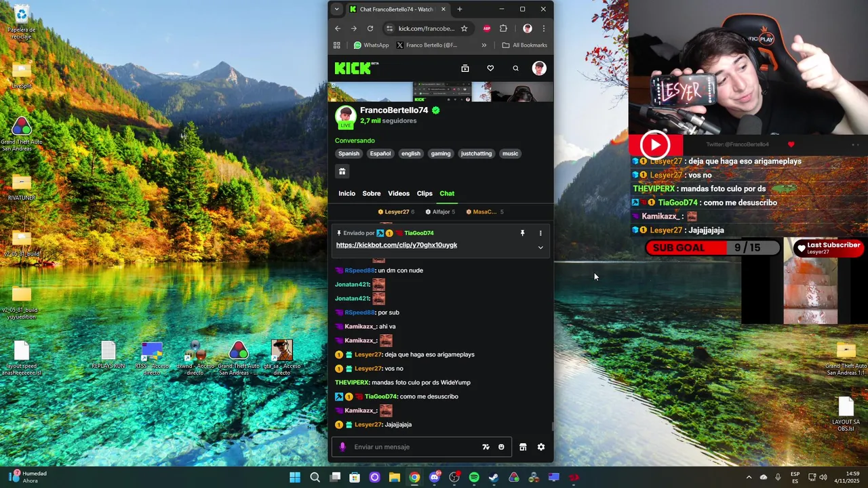Open the Conversando category link

[x=355, y=140]
